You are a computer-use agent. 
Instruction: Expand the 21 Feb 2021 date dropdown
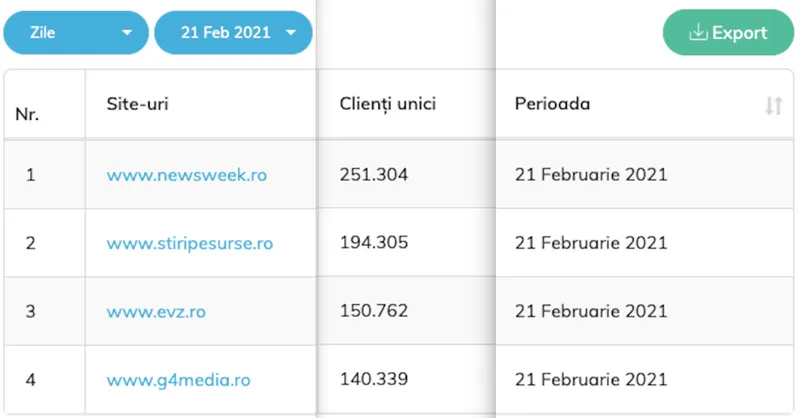[233, 33]
